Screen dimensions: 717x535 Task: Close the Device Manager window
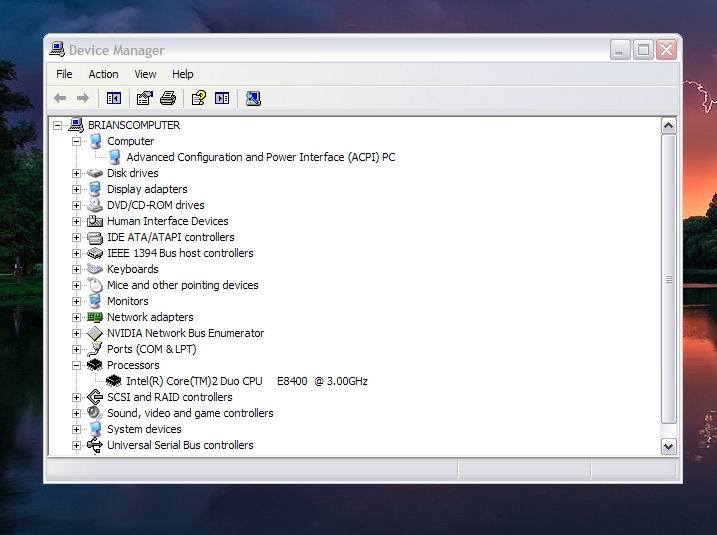[x=666, y=49]
